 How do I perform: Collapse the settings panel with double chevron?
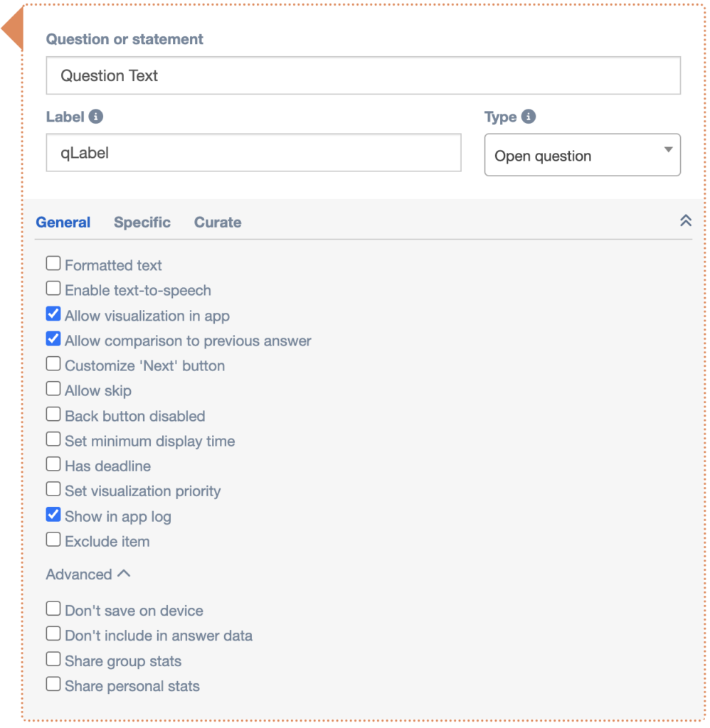[686, 221]
